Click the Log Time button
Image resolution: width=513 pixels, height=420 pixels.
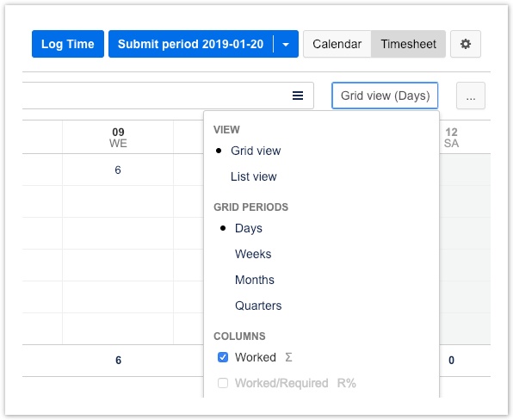[x=68, y=44]
